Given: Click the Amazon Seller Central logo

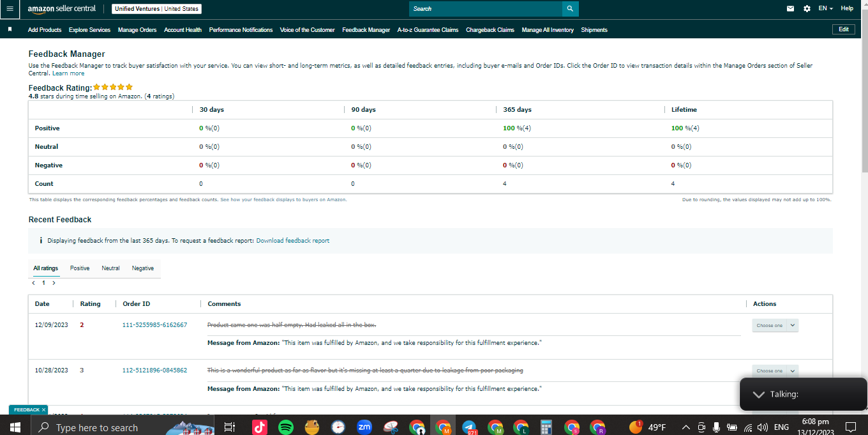Looking at the screenshot, I should 62,9.
